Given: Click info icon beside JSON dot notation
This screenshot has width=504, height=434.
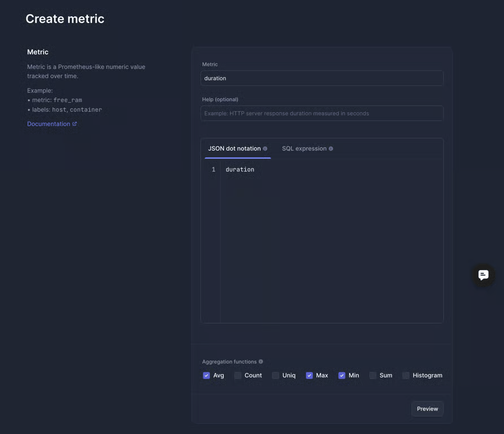Looking at the screenshot, I should click(x=265, y=149).
